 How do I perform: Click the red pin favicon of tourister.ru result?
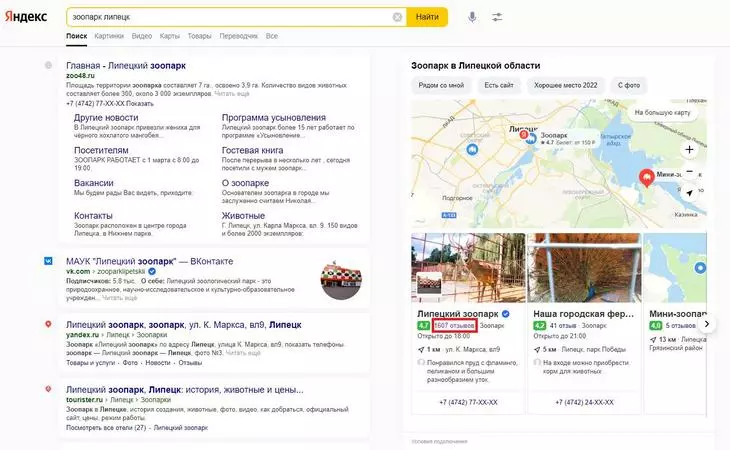pyautogui.click(x=48, y=389)
